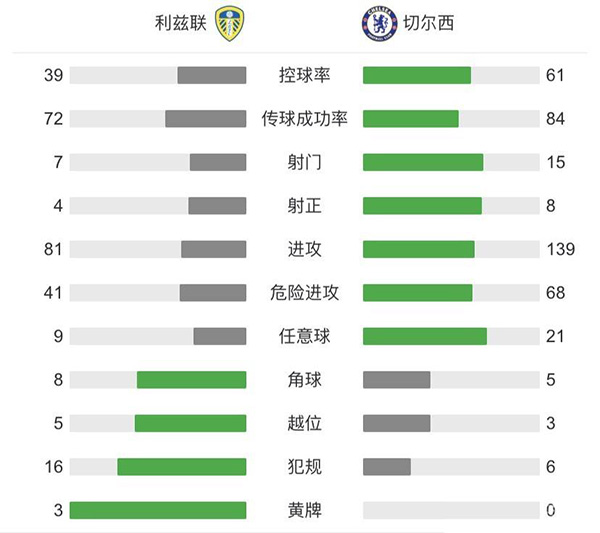Click the 射正 stat label
Screen dimensions: 600x533
tap(305, 206)
